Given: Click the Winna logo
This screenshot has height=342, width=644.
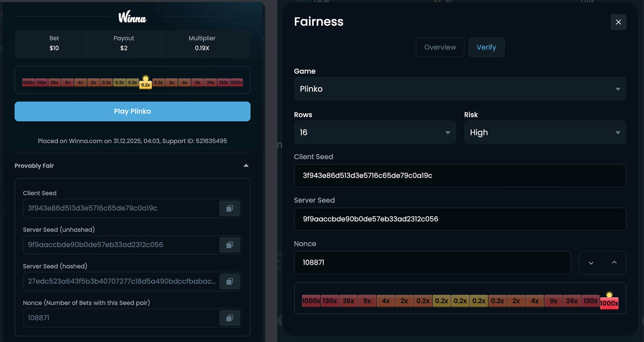Looking at the screenshot, I should coord(132,17).
